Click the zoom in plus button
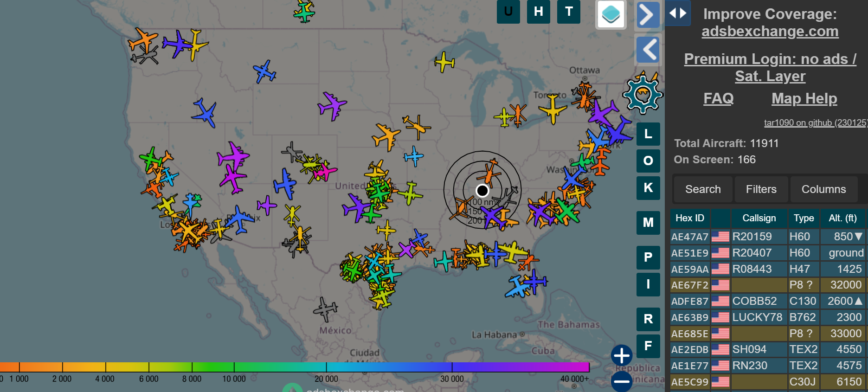868x392 pixels. 622,355
